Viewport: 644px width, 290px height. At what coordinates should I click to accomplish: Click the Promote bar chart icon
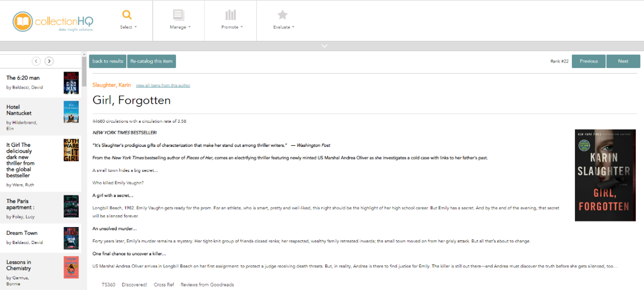(231, 15)
